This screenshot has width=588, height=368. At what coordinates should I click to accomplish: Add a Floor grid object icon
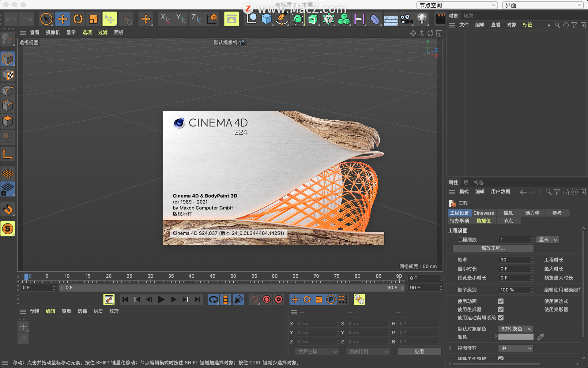[391, 20]
